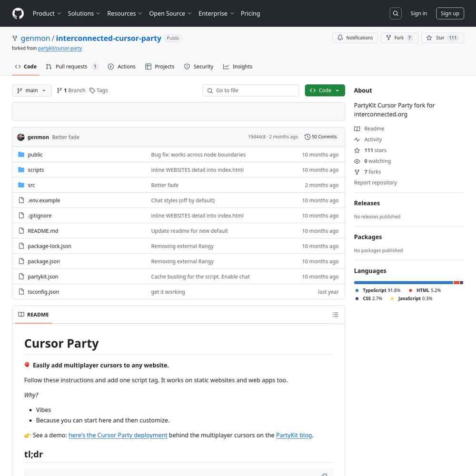Image resolution: width=476 pixels, height=476 pixels.
Task: Click the Go to file search field
Action: coord(251,90)
